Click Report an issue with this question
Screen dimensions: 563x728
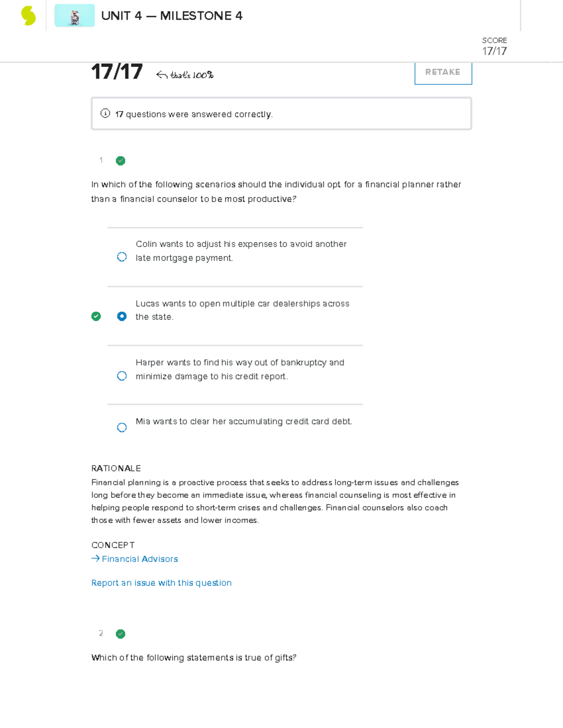click(161, 583)
